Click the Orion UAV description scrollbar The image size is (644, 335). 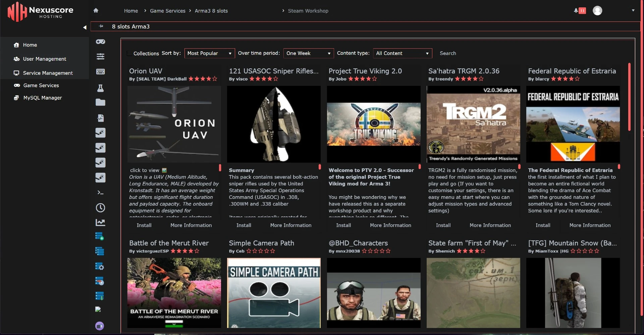[220, 168]
